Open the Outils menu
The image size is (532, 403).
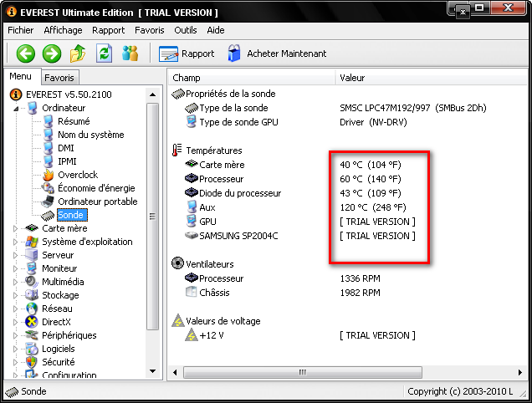click(186, 30)
